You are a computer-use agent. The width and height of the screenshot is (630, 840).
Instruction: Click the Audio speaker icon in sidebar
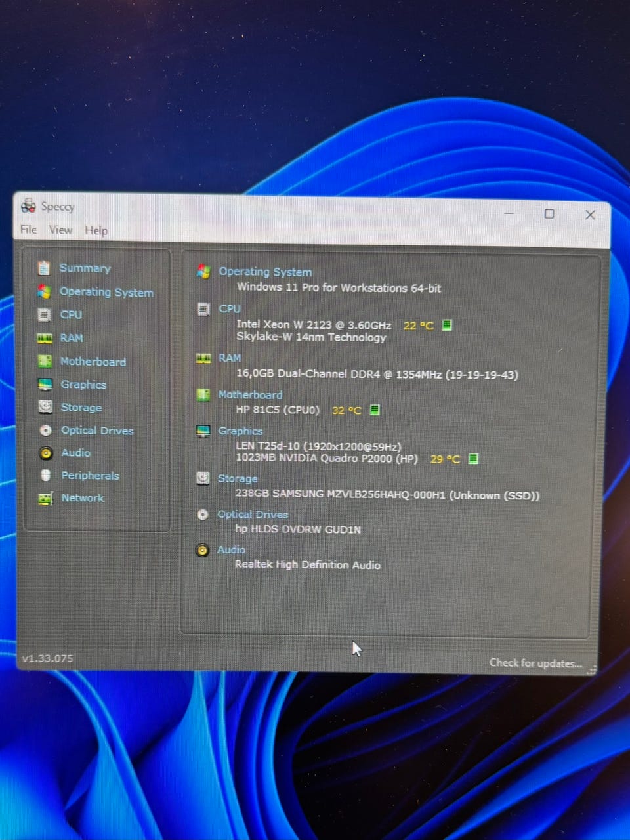coord(46,453)
